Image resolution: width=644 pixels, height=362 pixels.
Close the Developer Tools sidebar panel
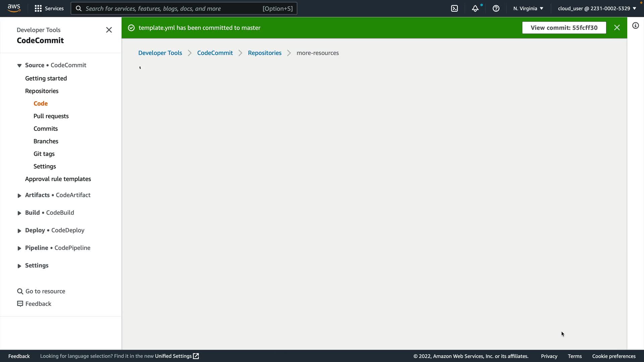[x=109, y=30]
